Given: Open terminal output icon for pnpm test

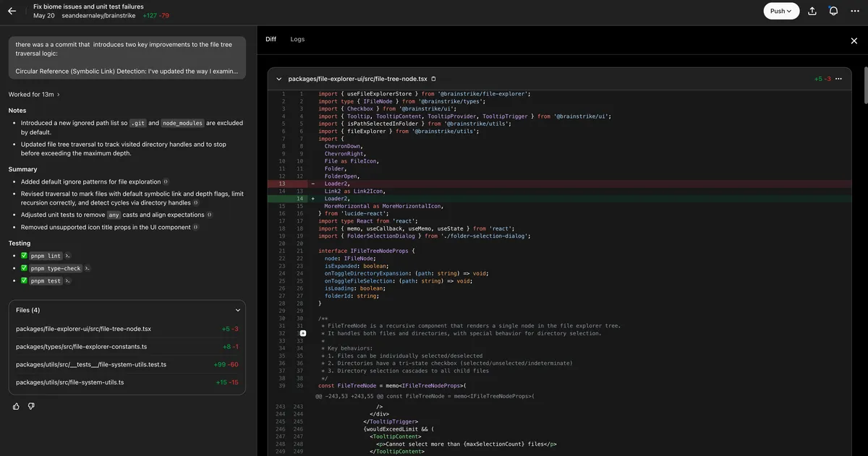Looking at the screenshot, I should click(x=67, y=280).
